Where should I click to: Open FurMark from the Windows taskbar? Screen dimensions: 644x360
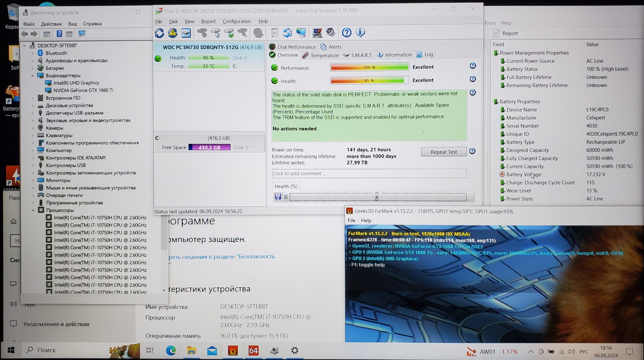click(232, 350)
